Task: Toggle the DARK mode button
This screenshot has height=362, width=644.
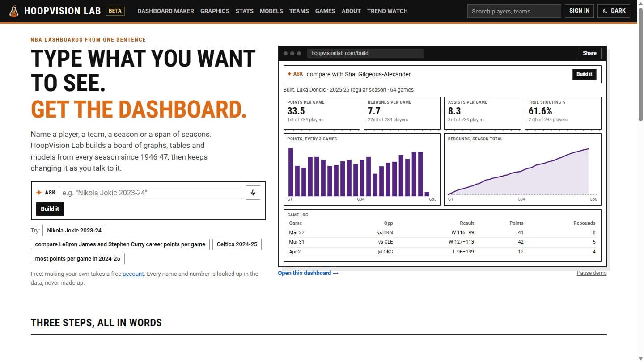Action: 614,11
